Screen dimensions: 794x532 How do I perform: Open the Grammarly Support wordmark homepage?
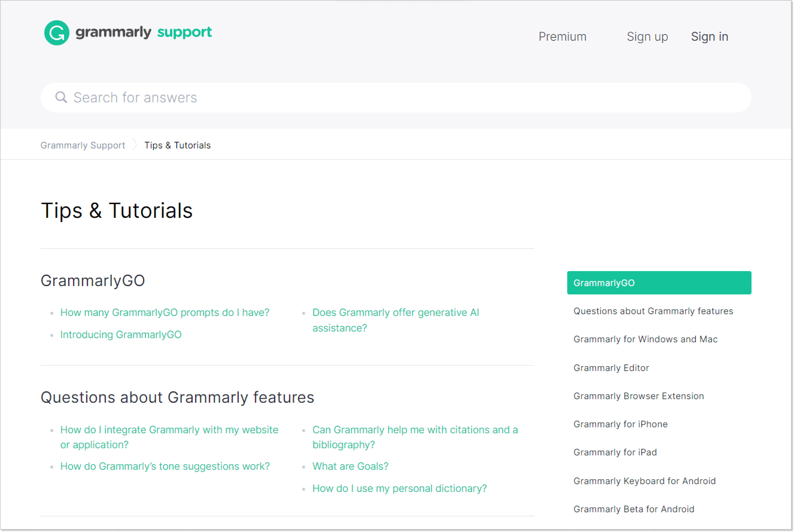(144, 32)
